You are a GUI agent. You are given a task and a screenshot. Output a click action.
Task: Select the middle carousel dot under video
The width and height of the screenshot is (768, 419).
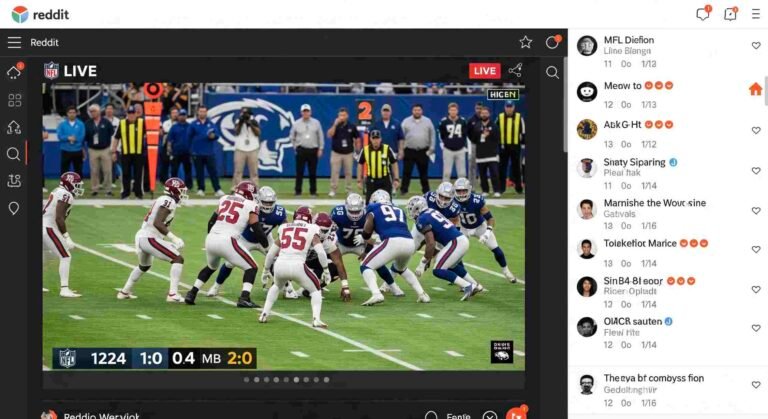285,380
